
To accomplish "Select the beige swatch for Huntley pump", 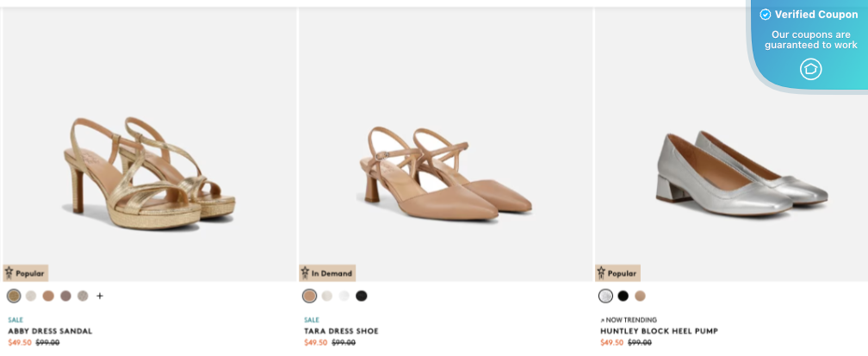I will (640, 296).
